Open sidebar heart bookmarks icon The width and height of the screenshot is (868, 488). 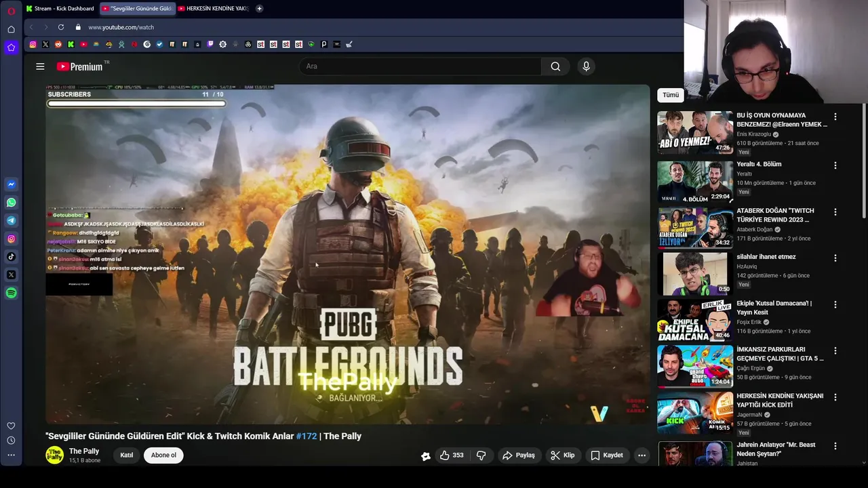coord(11,426)
